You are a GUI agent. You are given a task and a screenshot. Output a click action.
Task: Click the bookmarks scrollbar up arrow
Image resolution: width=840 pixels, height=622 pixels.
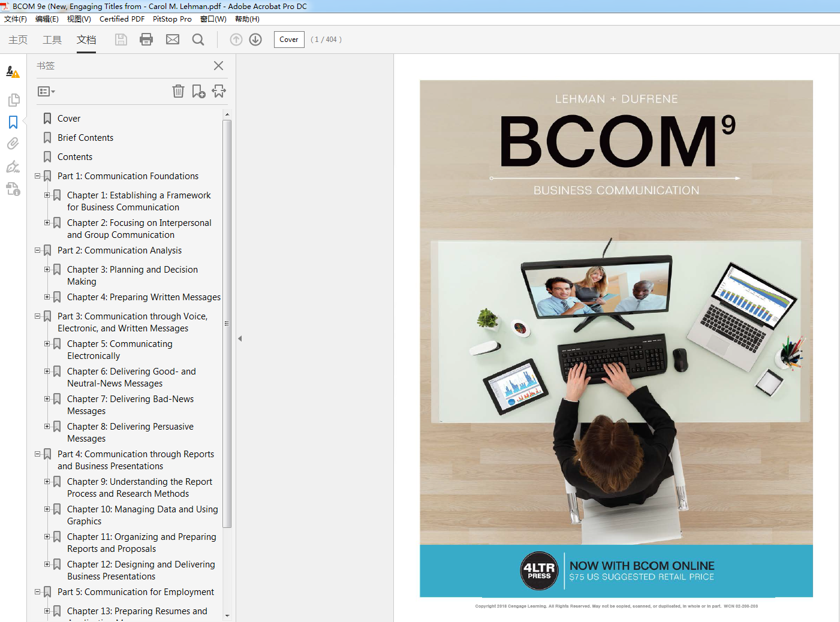[227, 114]
